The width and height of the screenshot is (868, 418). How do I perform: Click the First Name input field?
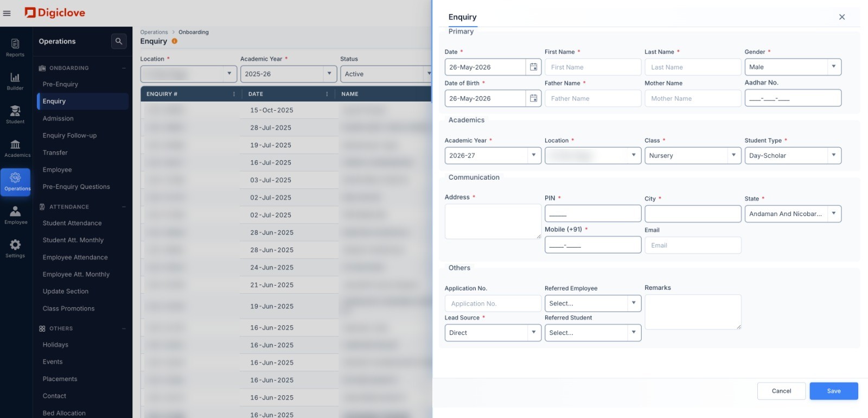click(593, 67)
